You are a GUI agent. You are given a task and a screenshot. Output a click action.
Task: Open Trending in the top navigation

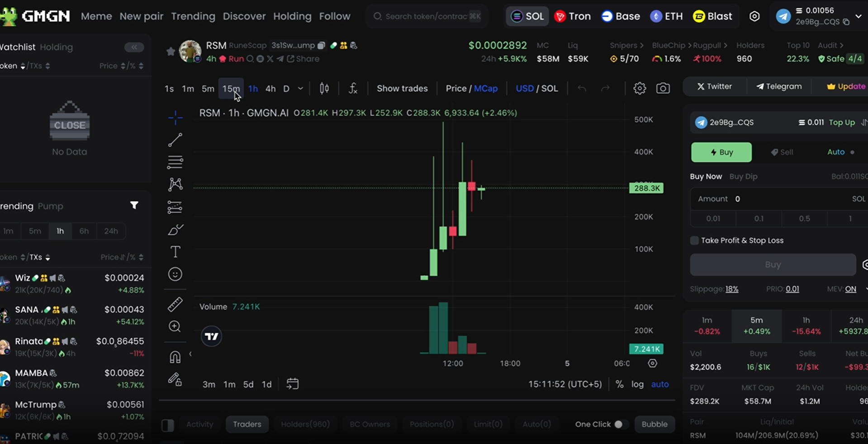click(193, 16)
